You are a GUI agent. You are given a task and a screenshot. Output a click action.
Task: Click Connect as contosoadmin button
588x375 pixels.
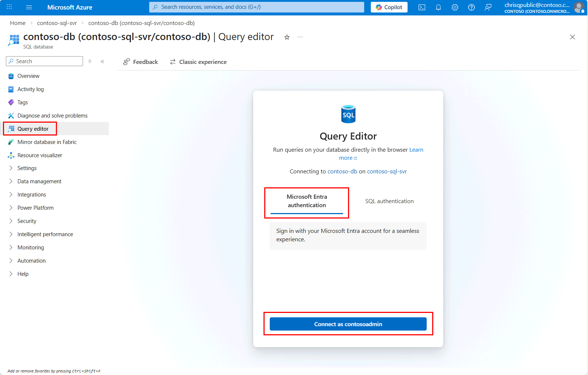click(348, 324)
